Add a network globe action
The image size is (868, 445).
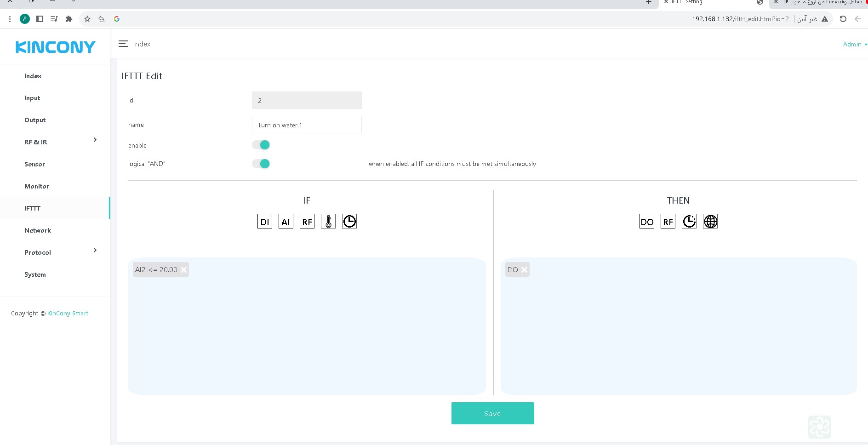pyautogui.click(x=710, y=222)
